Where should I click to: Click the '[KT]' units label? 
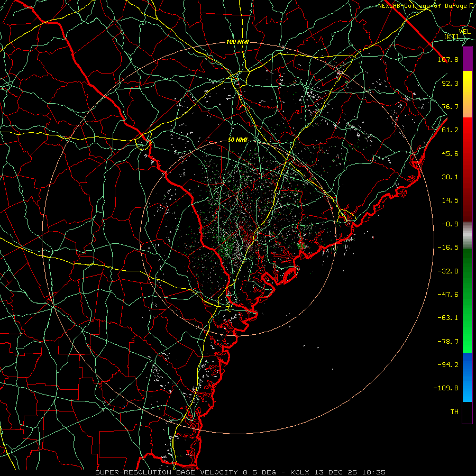click(451, 36)
